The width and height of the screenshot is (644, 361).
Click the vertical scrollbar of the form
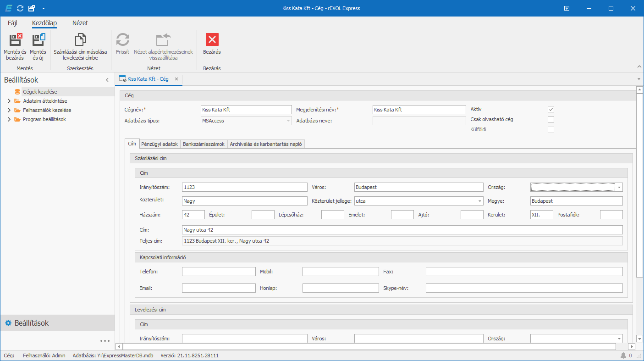click(639, 183)
